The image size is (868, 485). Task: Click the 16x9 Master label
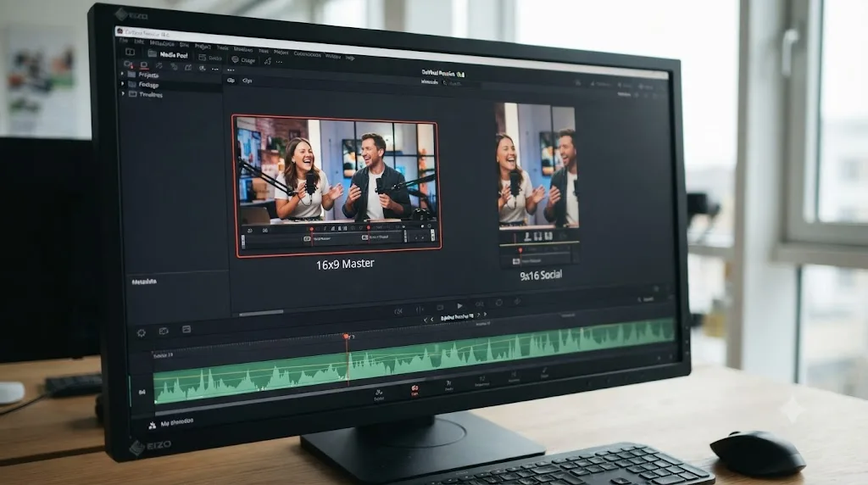tap(345, 264)
